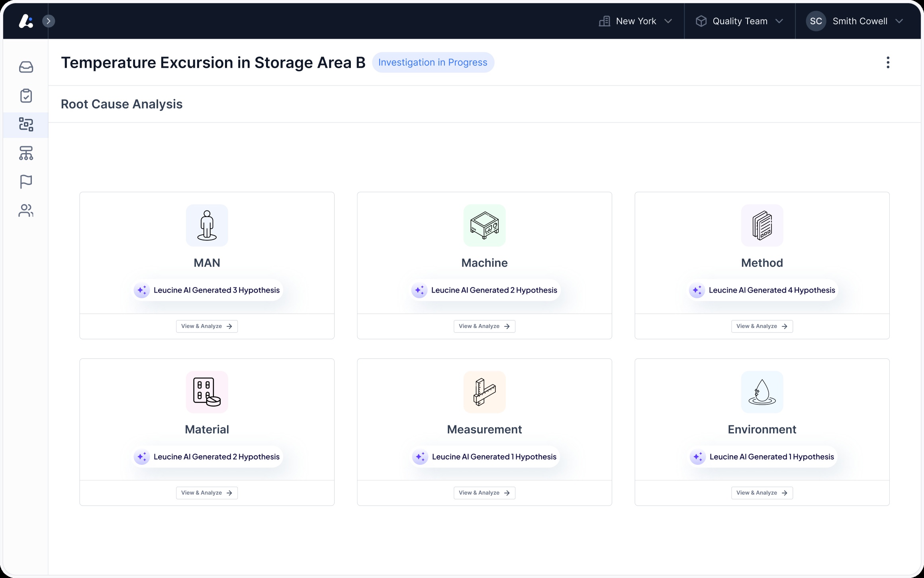Click View & Analyze under Method
Image resolution: width=924 pixels, height=578 pixels.
coord(762,326)
